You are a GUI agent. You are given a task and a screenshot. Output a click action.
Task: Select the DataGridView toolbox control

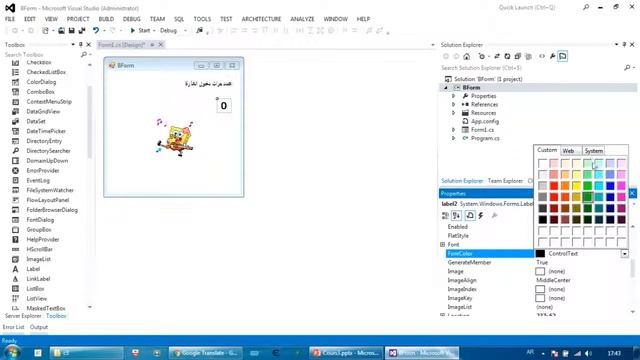43,111
